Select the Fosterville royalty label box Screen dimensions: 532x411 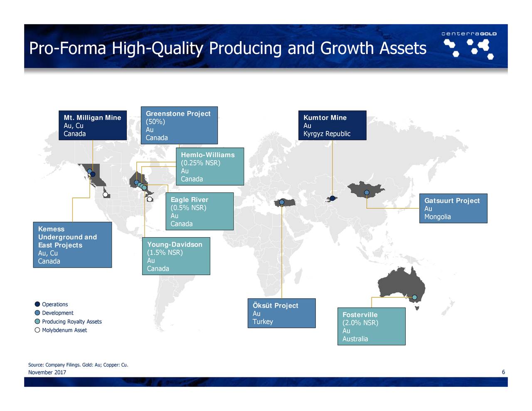[x=371, y=327]
